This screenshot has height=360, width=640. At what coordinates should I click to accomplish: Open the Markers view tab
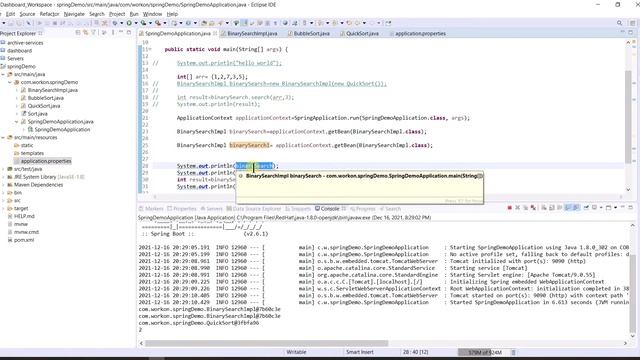(151, 209)
